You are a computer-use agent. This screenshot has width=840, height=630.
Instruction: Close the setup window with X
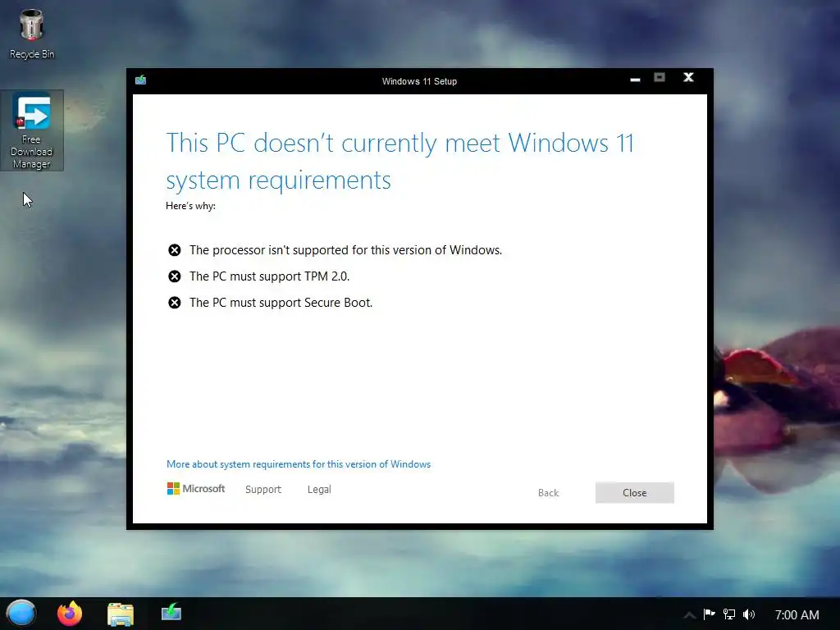tap(689, 78)
